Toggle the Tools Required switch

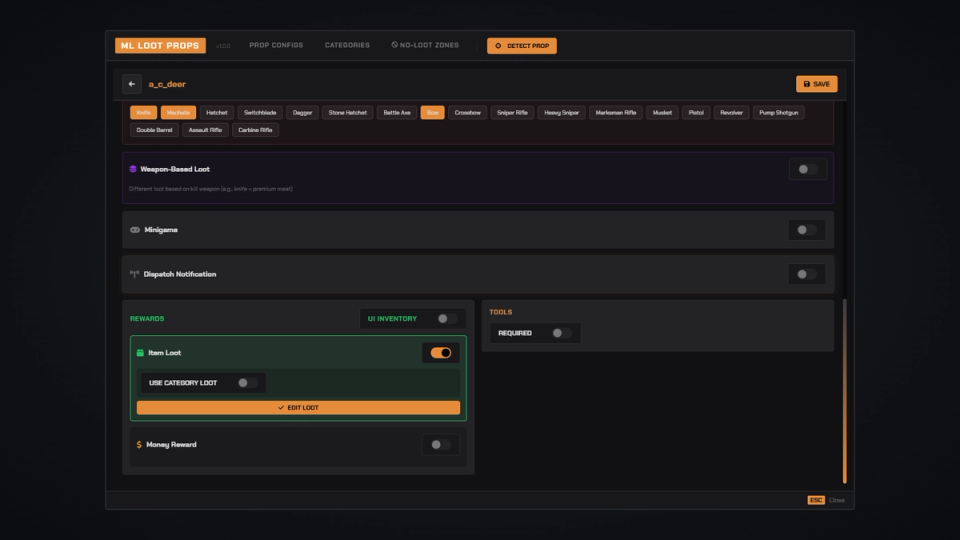click(x=561, y=333)
